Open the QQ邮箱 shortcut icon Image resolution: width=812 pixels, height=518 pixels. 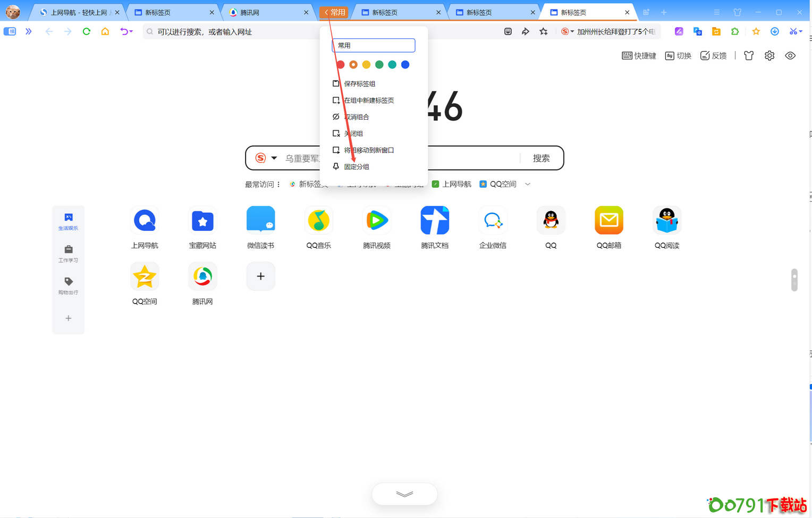[608, 221]
